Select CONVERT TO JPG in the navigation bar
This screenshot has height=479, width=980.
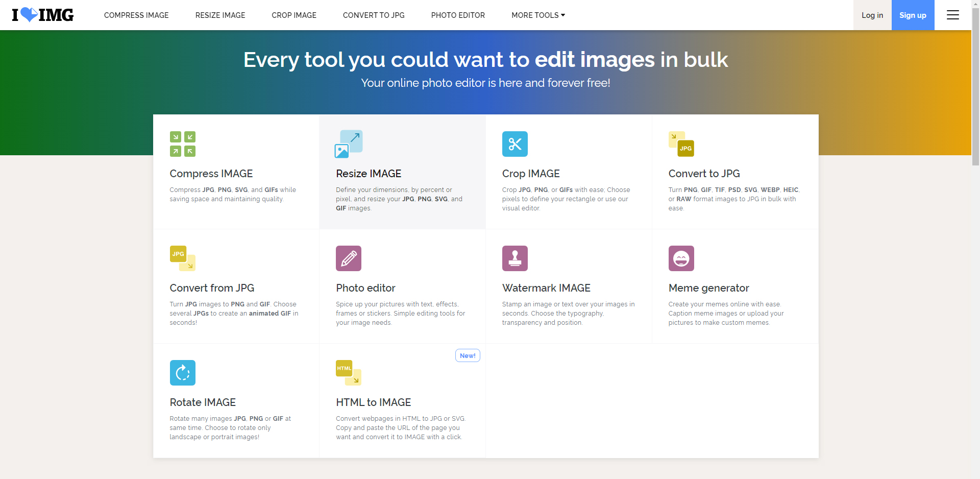coord(374,15)
